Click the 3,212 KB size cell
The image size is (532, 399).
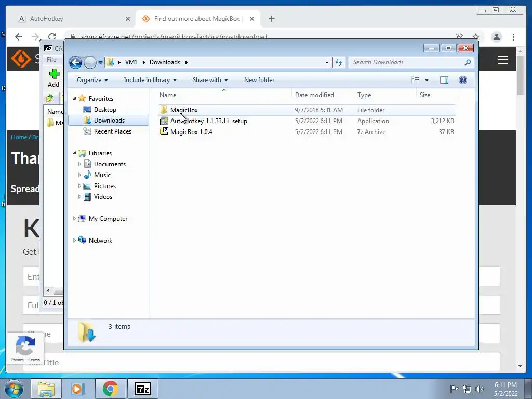click(443, 121)
